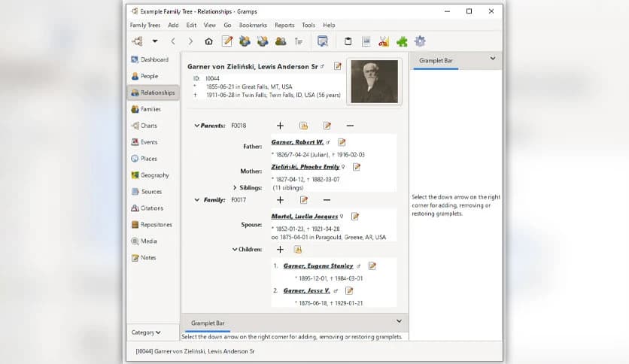The image size is (629, 364).
Task: Open the green puzzle Addon Manager icon
Action: tap(402, 41)
